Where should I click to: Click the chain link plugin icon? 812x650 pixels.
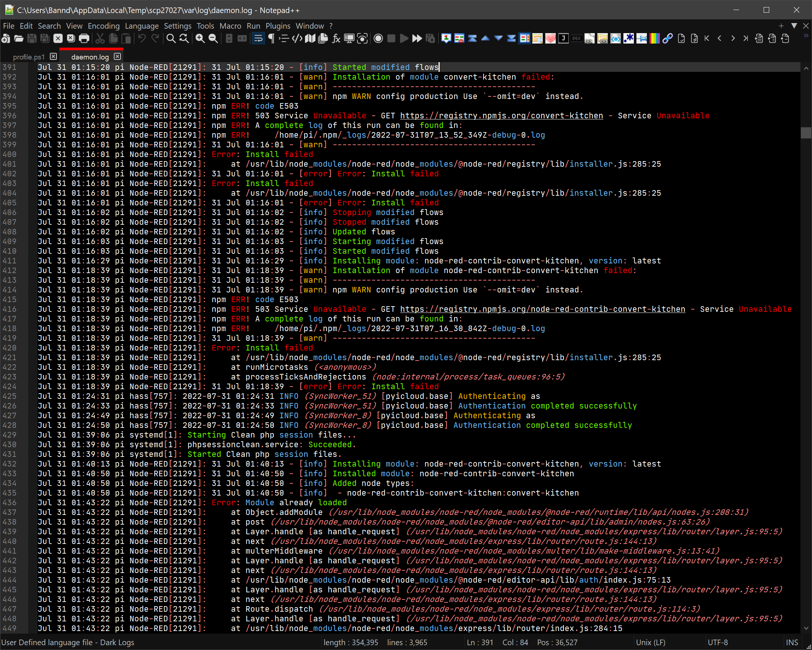(667, 38)
